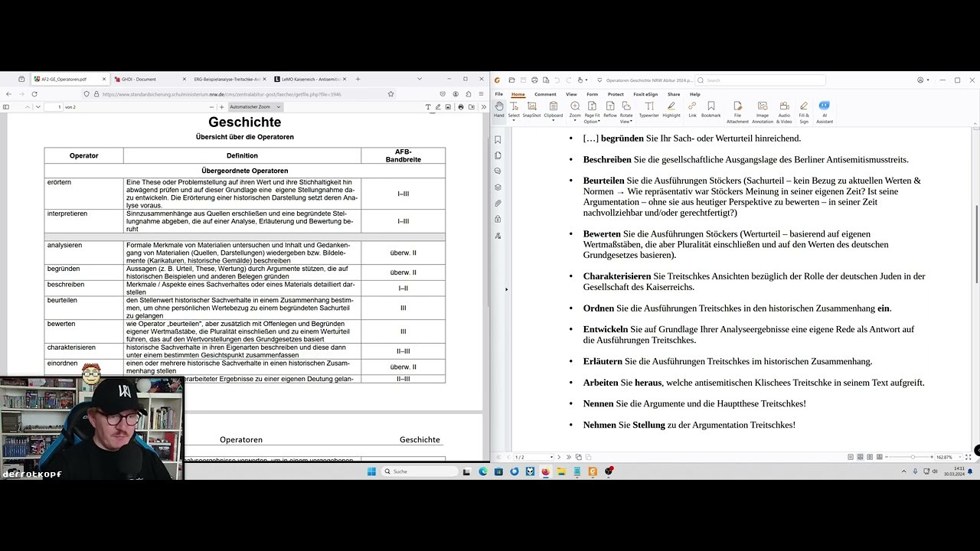The height and width of the screenshot is (551, 980).
Task: Expand the Foxit left panel arrow
Action: 506,289
